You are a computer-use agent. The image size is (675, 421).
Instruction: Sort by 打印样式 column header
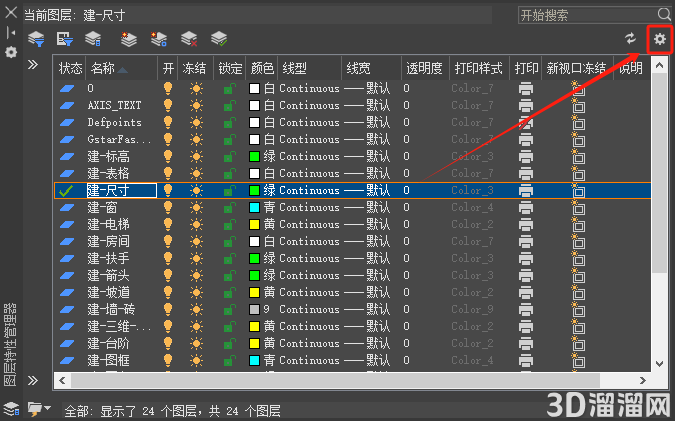click(479, 68)
